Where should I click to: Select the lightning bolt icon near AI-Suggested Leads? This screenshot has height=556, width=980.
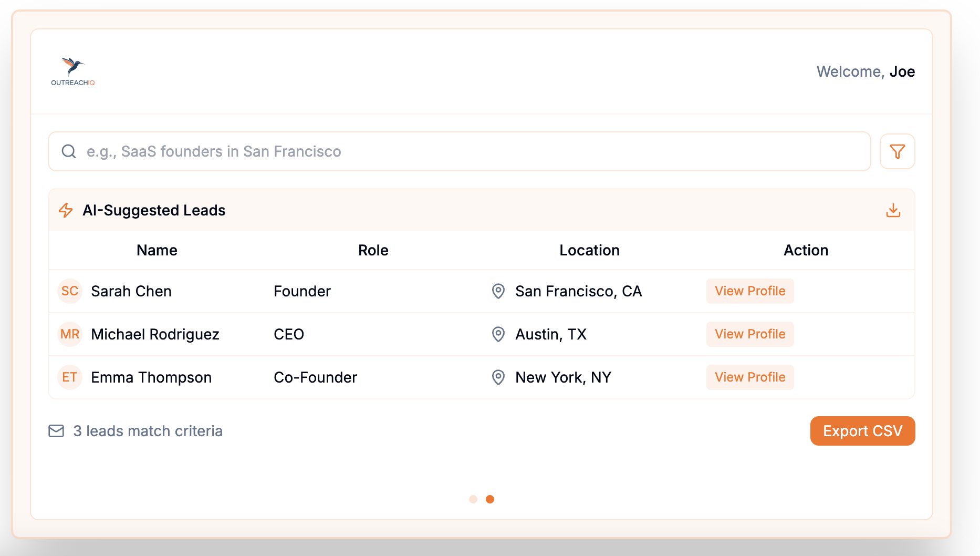pyautogui.click(x=66, y=210)
